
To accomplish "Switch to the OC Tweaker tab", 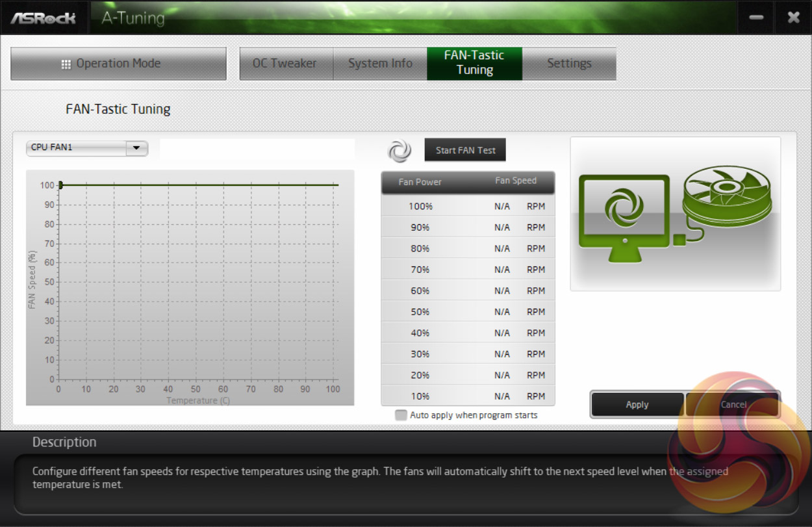I will (286, 64).
